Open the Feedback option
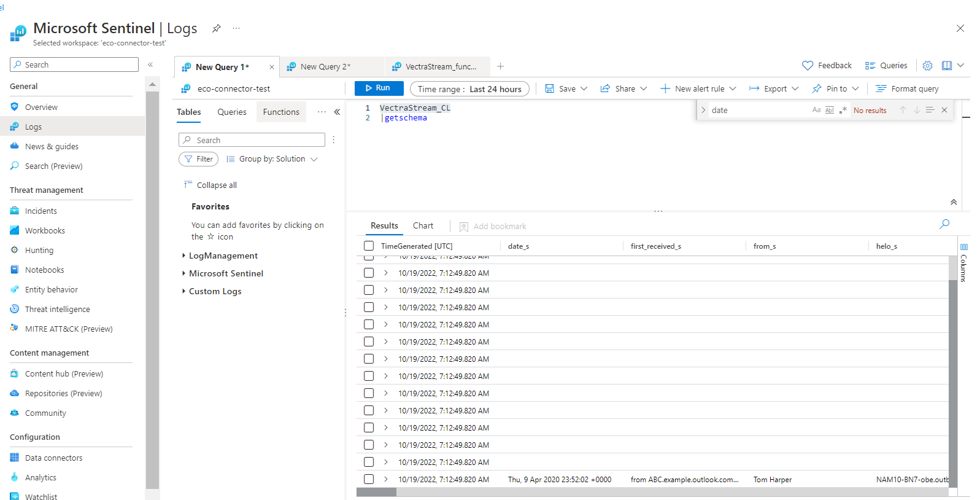This screenshot has width=980, height=500. point(827,66)
